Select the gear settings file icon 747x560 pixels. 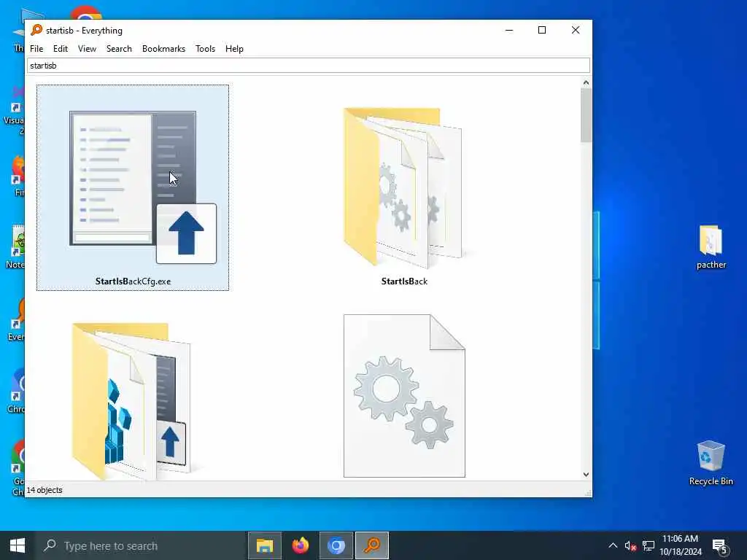tap(404, 395)
